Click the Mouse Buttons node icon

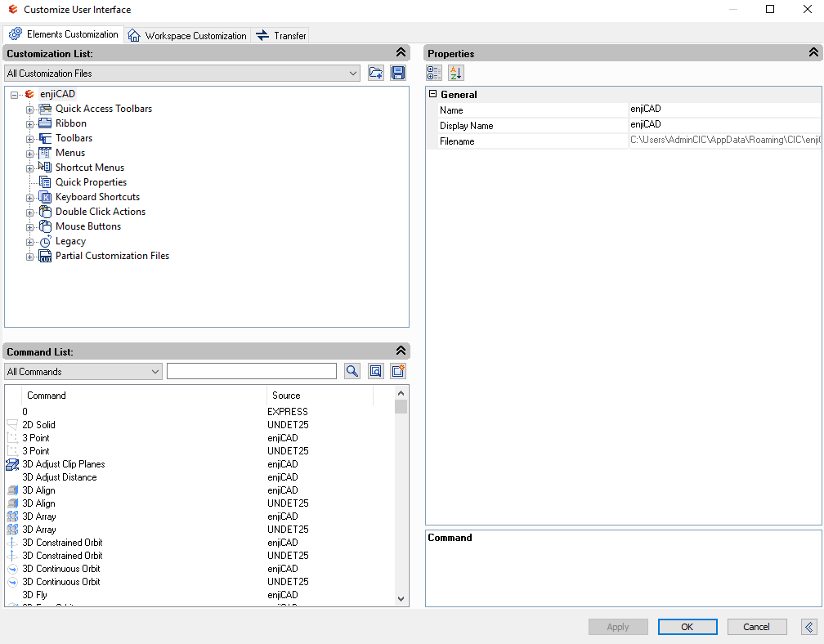tap(45, 226)
